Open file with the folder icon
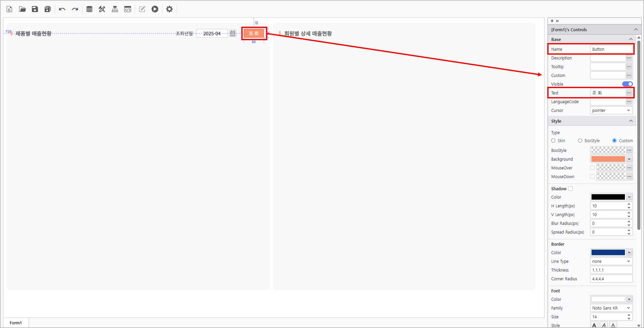 (22, 9)
